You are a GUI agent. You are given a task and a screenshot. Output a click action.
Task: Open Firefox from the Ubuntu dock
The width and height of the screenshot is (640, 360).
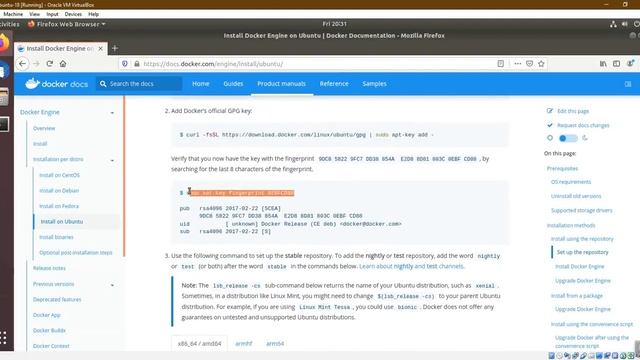(4, 42)
